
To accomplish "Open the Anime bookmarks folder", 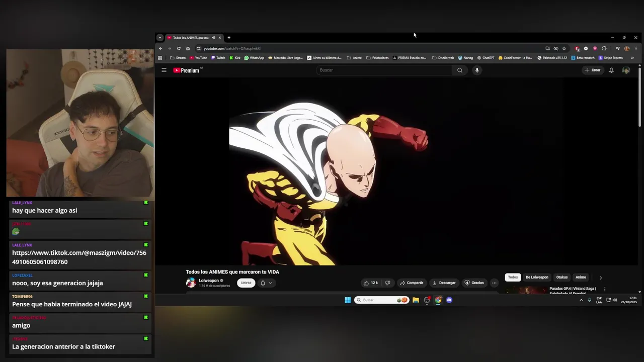I will click(x=354, y=58).
